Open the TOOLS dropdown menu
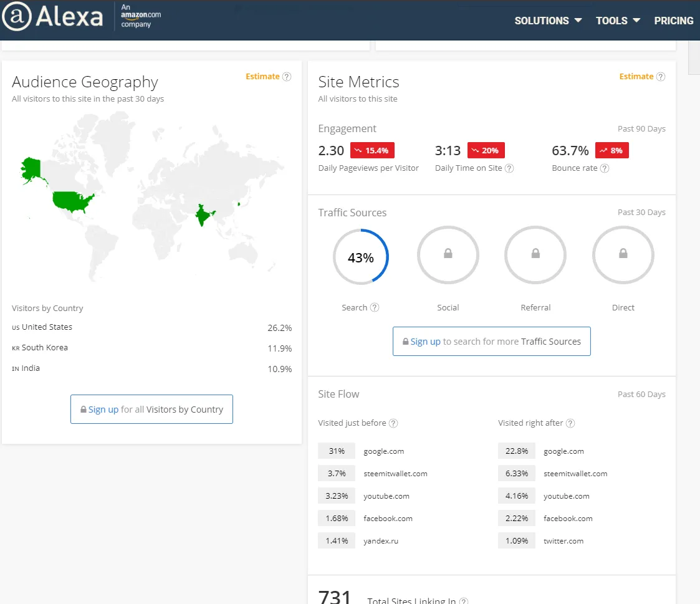Screen dimensions: 700x604 click(x=618, y=21)
